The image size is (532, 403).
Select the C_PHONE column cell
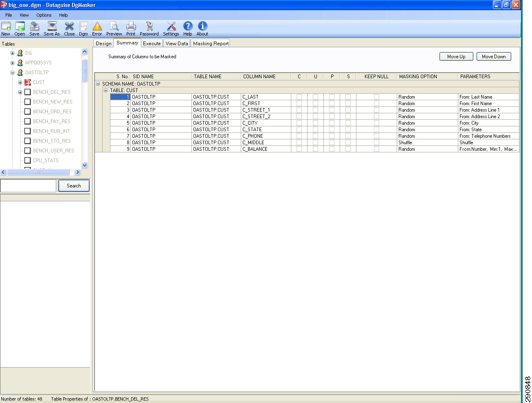tap(266, 136)
